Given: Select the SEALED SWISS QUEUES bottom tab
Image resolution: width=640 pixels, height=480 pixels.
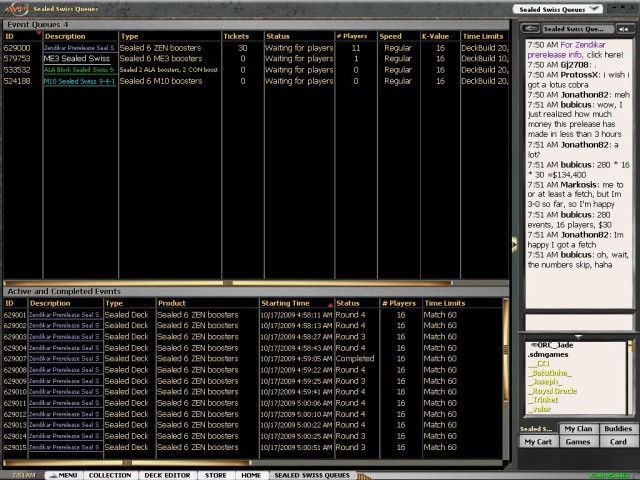Looking at the screenshot, I should [x=312, y=476].
